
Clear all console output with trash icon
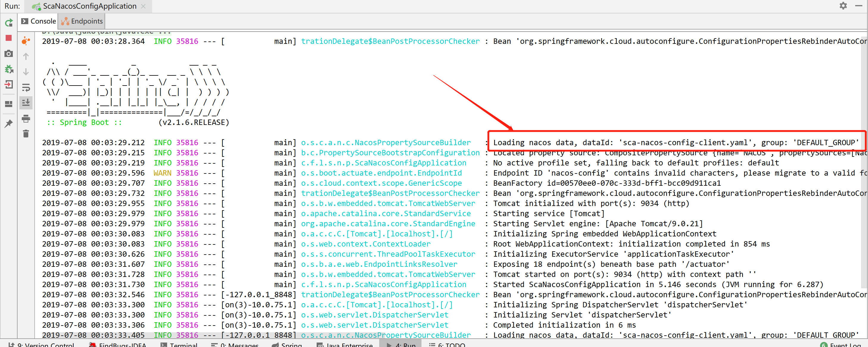26,134
